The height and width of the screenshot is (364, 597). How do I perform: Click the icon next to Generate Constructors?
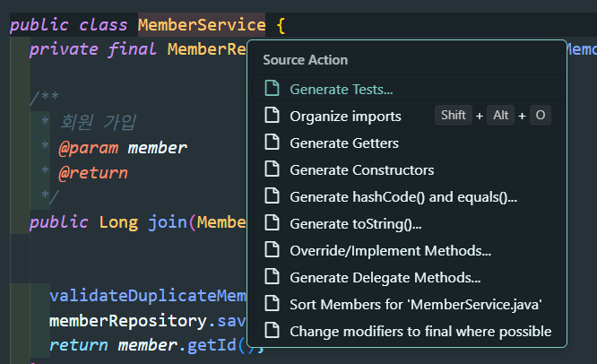coord(272,169)
